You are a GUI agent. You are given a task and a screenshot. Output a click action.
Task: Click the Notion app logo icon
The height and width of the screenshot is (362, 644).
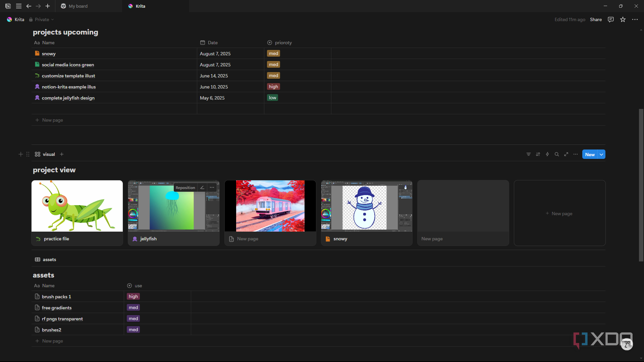8,6
